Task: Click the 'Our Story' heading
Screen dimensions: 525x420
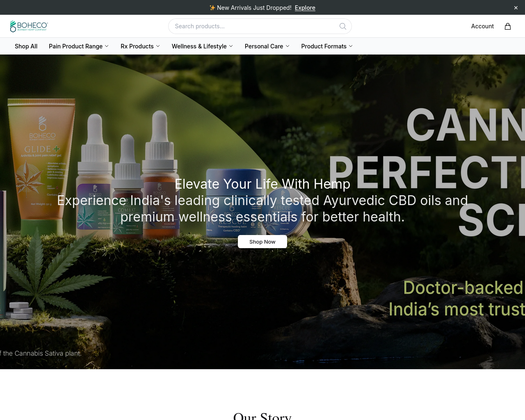Action: (x=262, y=416)
